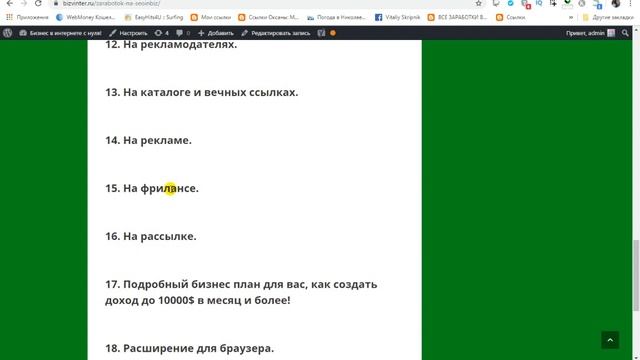The image size is (640, 360).
Task: Expand hidden bookmarks double chevron
Action: (571, 17)
